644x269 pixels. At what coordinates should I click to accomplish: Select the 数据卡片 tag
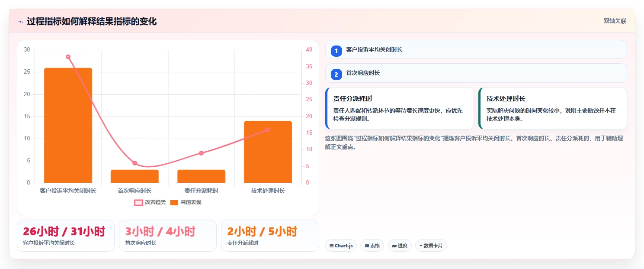(431, 246)
